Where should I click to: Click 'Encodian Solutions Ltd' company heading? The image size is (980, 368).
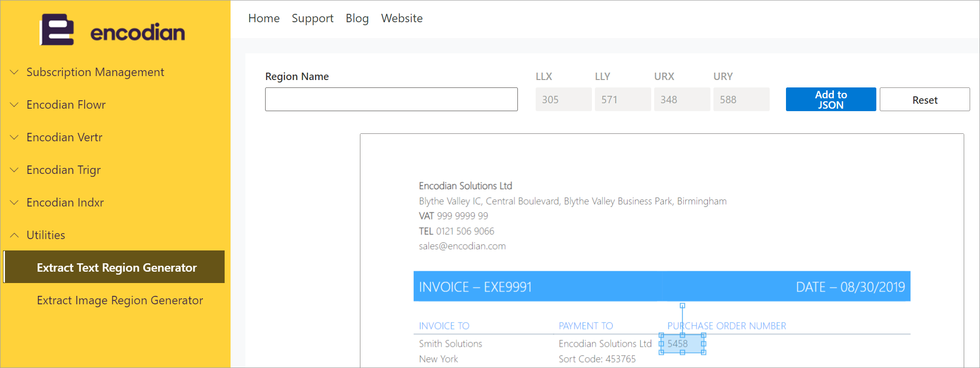pyautogui.click(x=466, y=186)
